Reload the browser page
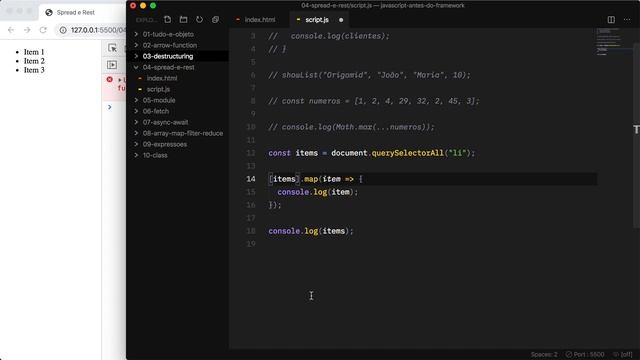The width and height of the screenshot is (640, 360). pos(43,30)
